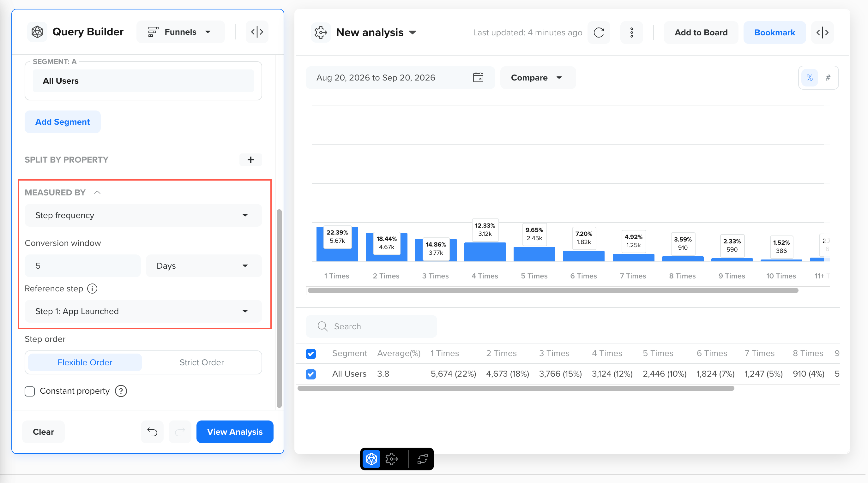868x483 pixels.
Task: Open Constant property help question icon
Action: click(x=121, y=391)
